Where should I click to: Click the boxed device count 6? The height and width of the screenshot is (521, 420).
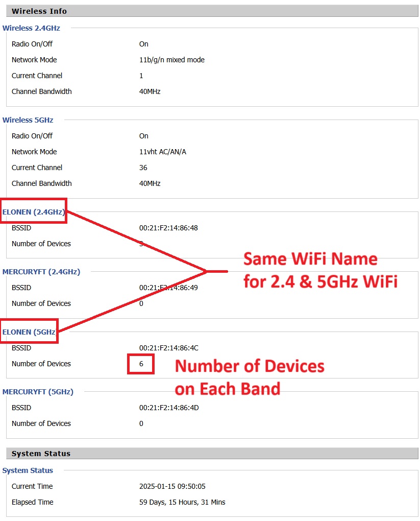(141, 364)
